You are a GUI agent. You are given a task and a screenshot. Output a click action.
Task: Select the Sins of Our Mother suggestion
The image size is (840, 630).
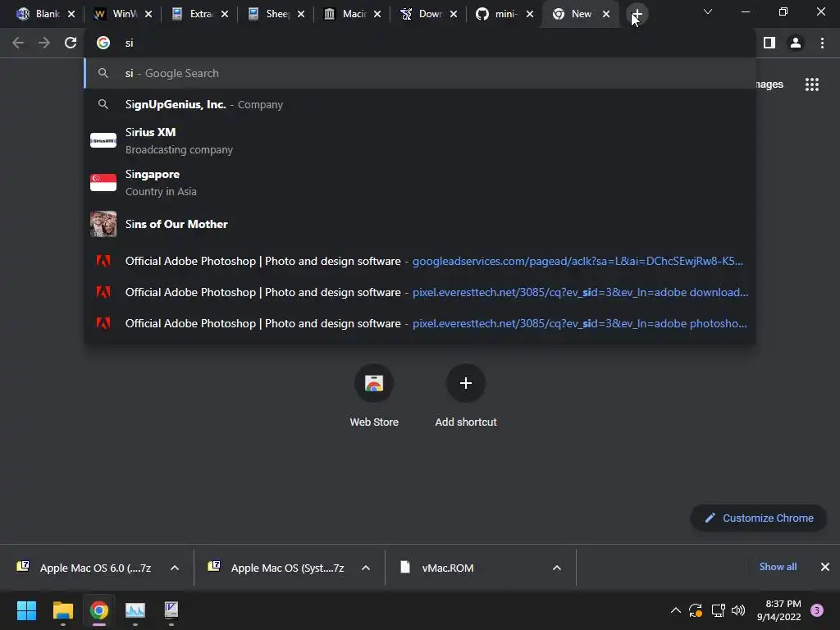(420, 224)
